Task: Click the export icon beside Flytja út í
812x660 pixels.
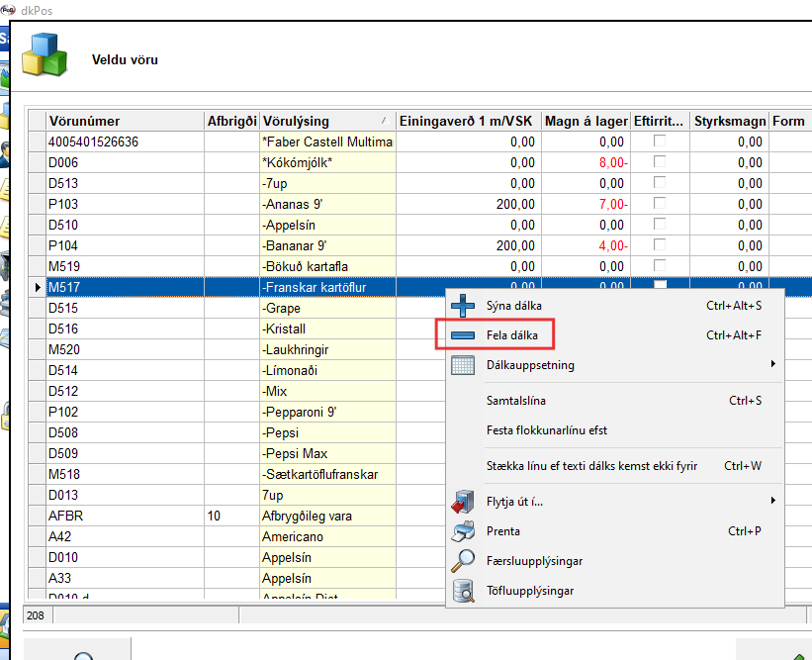Action: click(x=463, y=502)
